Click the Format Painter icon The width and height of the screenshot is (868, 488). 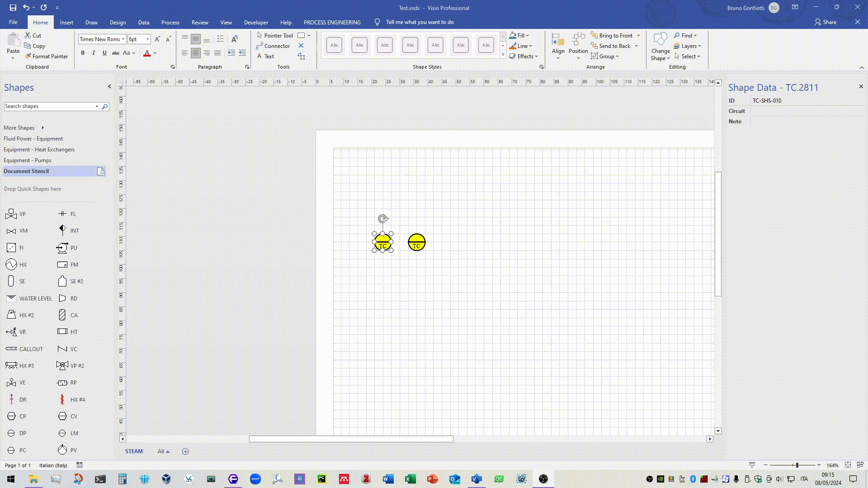pos(28,56)
